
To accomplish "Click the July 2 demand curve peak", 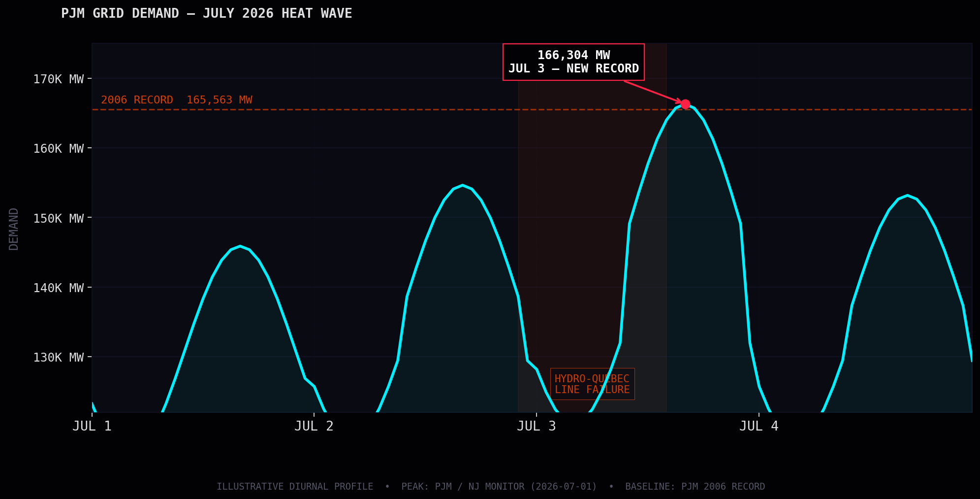I will 462,185.
